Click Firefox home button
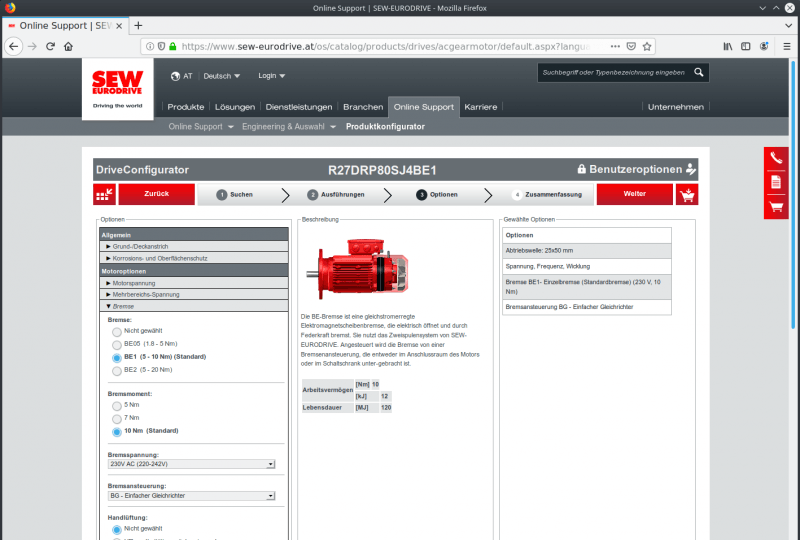 68,46
